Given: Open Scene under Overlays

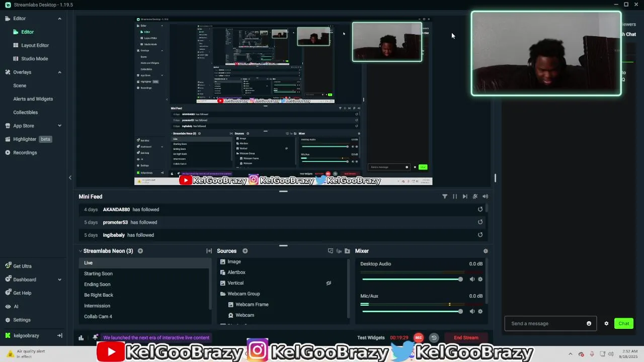Looking at the screenshot, I should click(x=20, y=85).
